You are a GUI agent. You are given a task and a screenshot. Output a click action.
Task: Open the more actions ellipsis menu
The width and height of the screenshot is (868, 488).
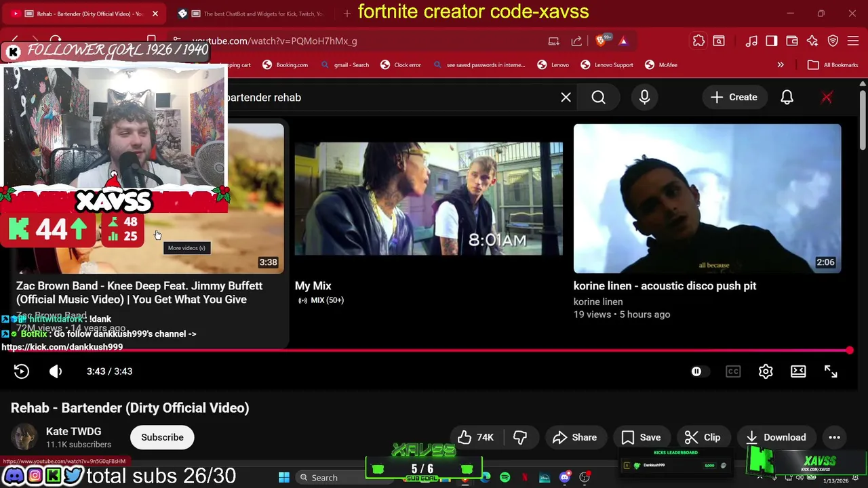point(835,438)
